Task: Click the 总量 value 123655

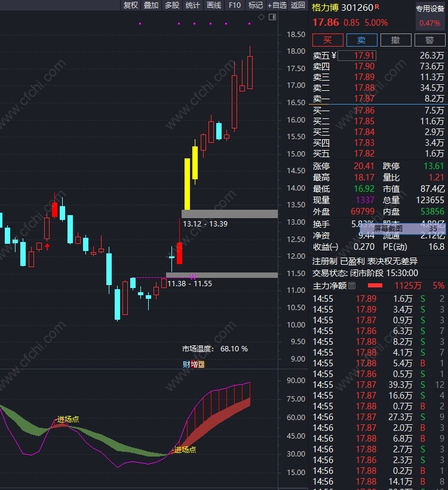Action: 430,200
